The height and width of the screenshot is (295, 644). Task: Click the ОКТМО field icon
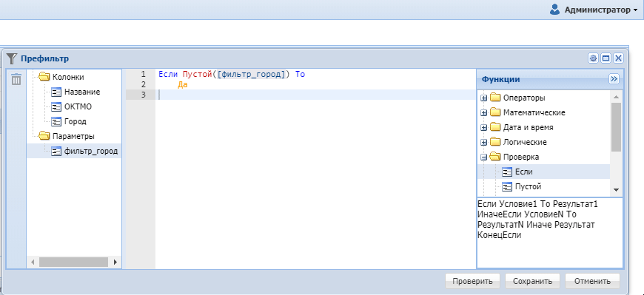(x=56, y=106)
